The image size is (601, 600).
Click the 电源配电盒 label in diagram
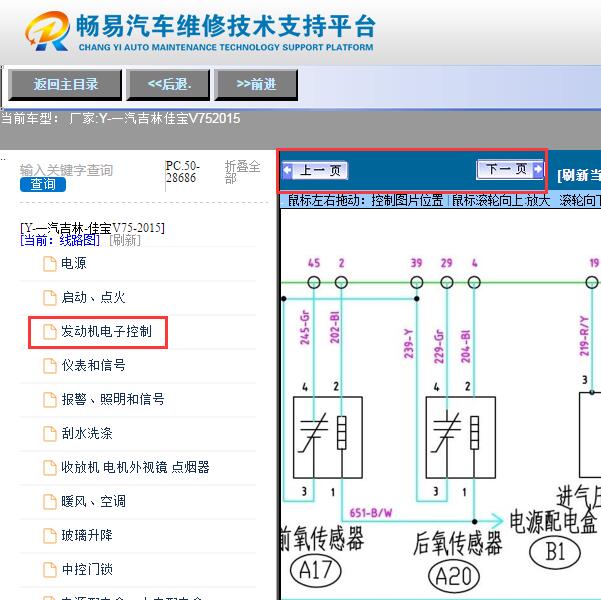554,522
